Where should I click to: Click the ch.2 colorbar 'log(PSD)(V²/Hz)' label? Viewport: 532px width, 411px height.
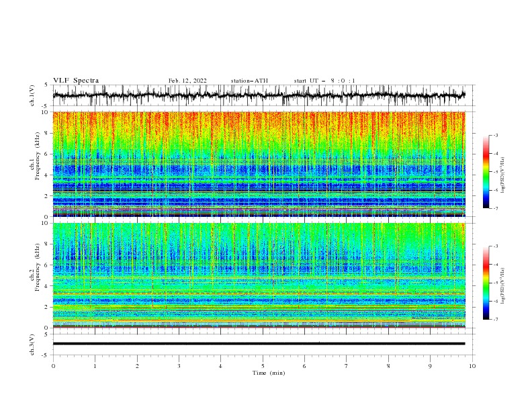(503, 286)
